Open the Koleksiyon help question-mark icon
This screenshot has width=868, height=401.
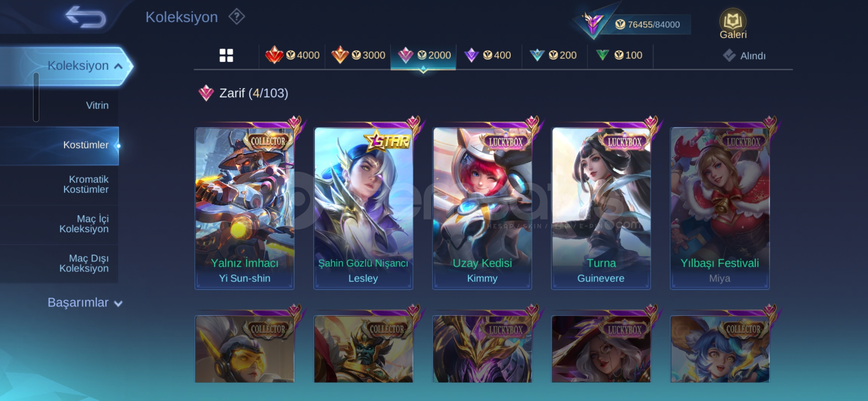237,17
